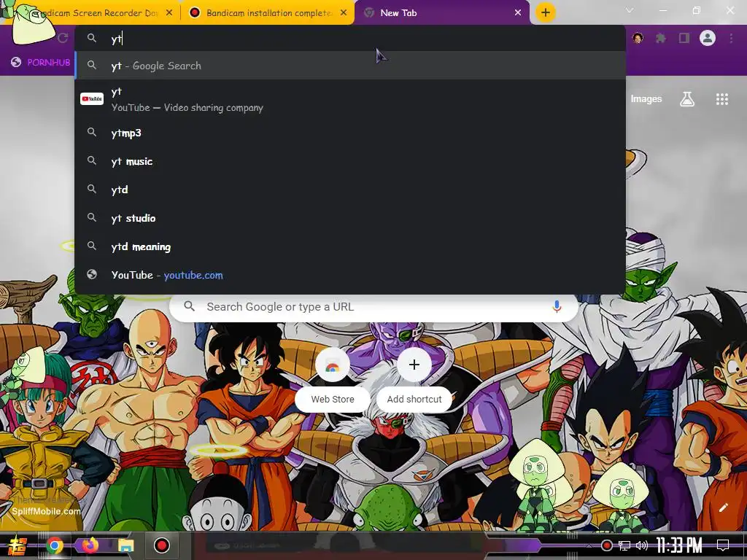Switch to Bandicam installation complete tab
Screen dimensions: 747x560
[x=268, y=13]
